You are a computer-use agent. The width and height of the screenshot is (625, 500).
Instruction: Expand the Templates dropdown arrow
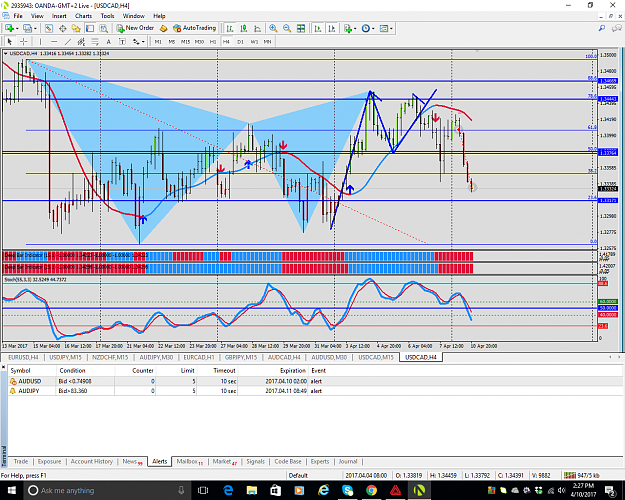point(391,29)
